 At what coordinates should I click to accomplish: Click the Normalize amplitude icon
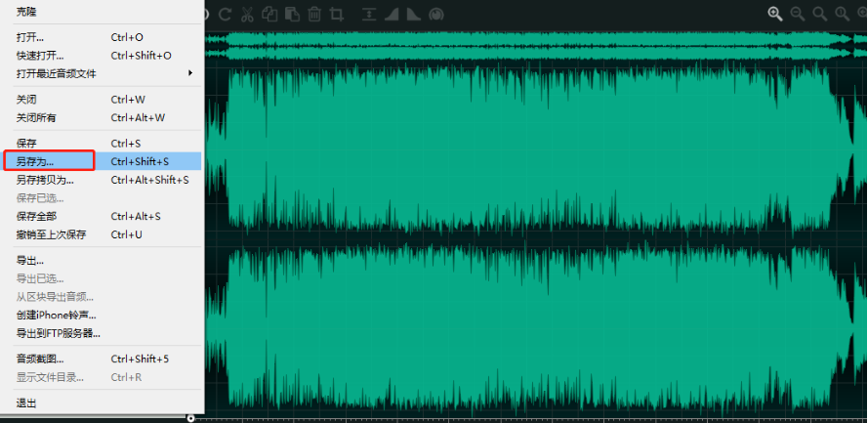[369, 14]
